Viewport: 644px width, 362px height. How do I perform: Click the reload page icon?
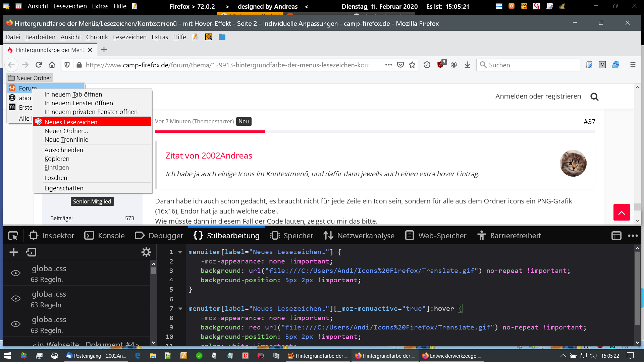[39, 65]
